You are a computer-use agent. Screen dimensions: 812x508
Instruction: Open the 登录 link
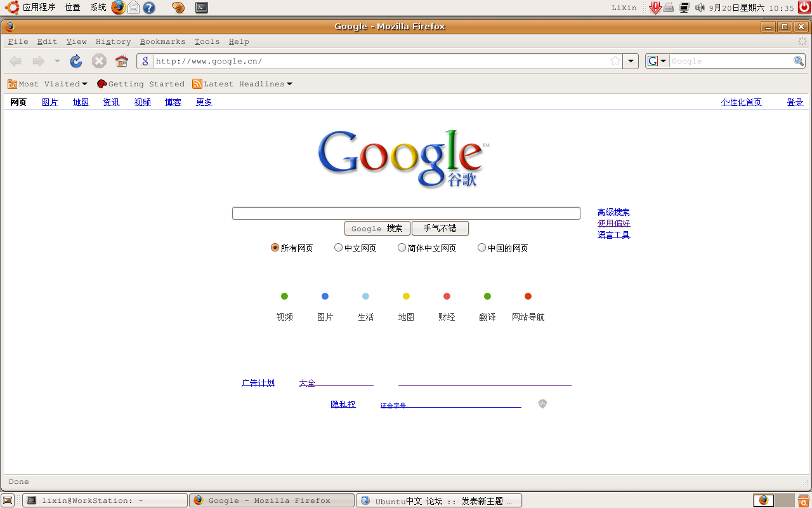pos(795,102)
